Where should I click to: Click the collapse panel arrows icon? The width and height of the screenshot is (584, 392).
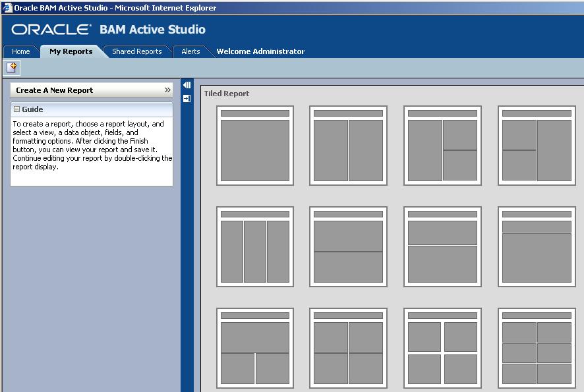click(187, 85)
